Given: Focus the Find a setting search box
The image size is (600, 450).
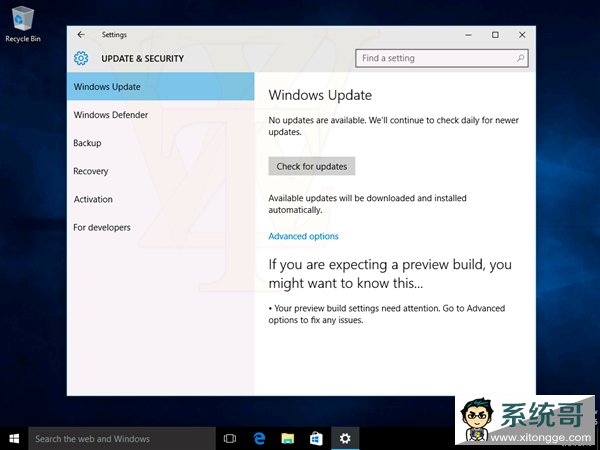Looking at the screenshot, I should tap(442, 58).
